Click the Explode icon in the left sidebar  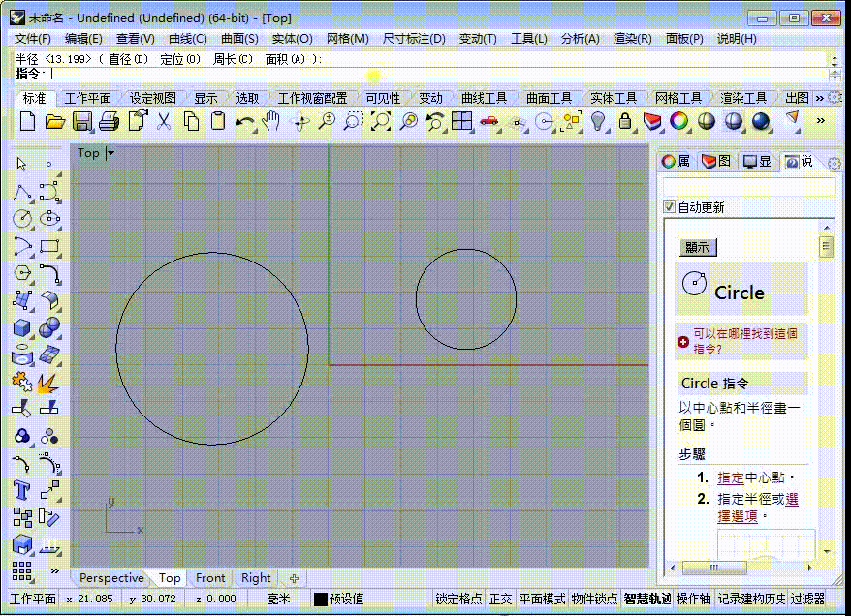(48, 383)
